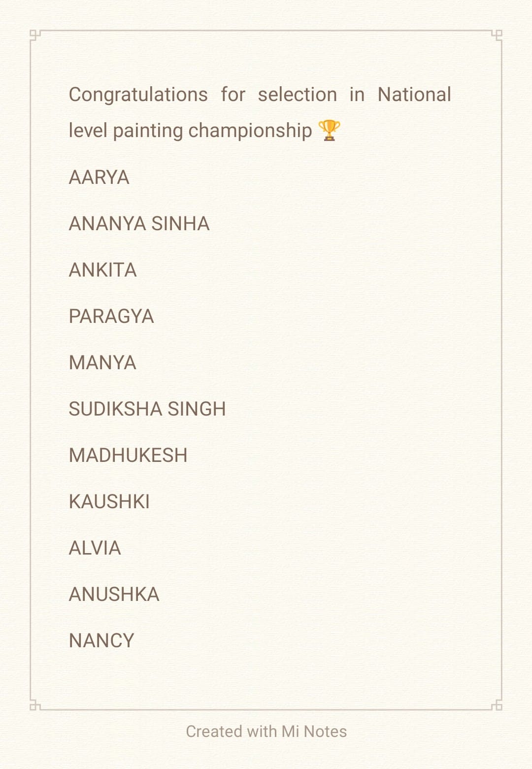The height and width of the screenshot is (769, 532).
Task: Click the top-left decorative border corner
Action: [35, 35]
